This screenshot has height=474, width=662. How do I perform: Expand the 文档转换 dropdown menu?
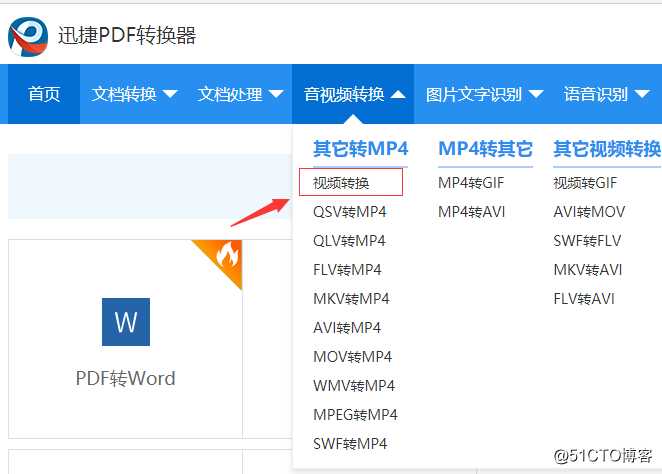point(134,94)
